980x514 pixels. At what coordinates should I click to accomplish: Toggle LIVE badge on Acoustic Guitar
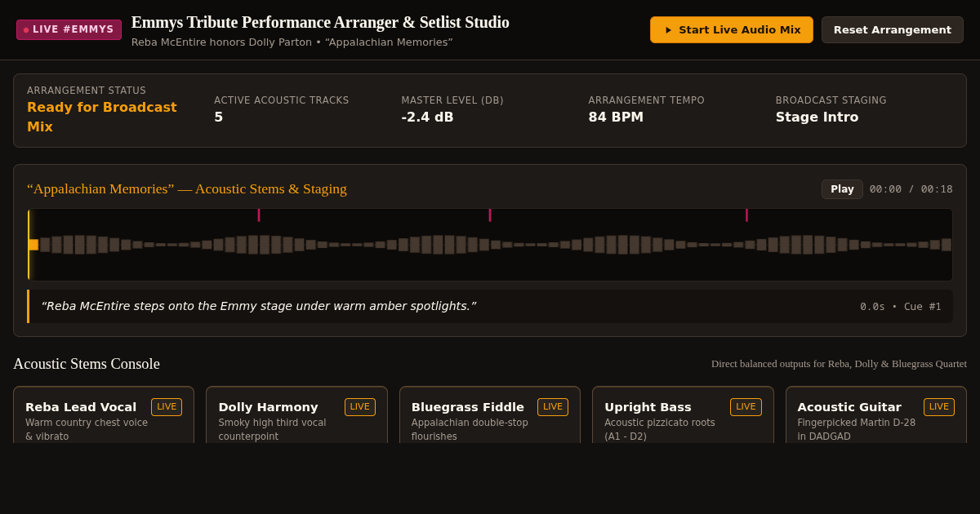(939, 407)
